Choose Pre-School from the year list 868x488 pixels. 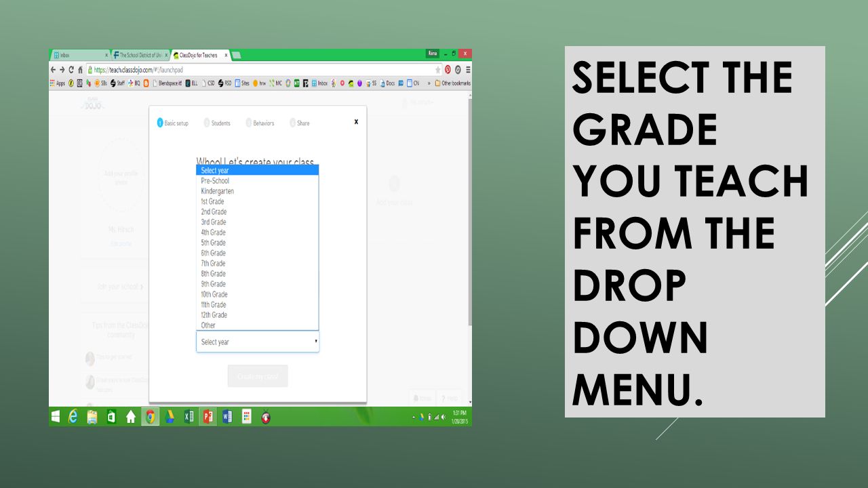(258, 181)
